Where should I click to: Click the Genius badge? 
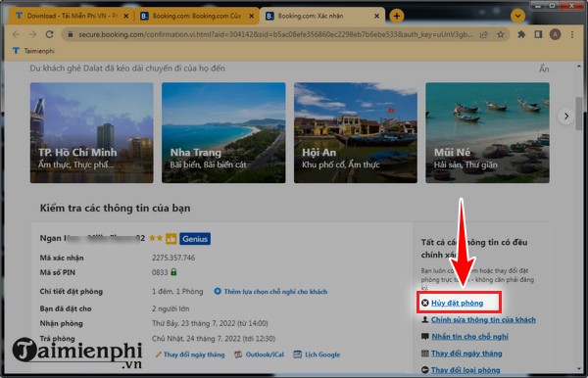click(x=195, y=239)
